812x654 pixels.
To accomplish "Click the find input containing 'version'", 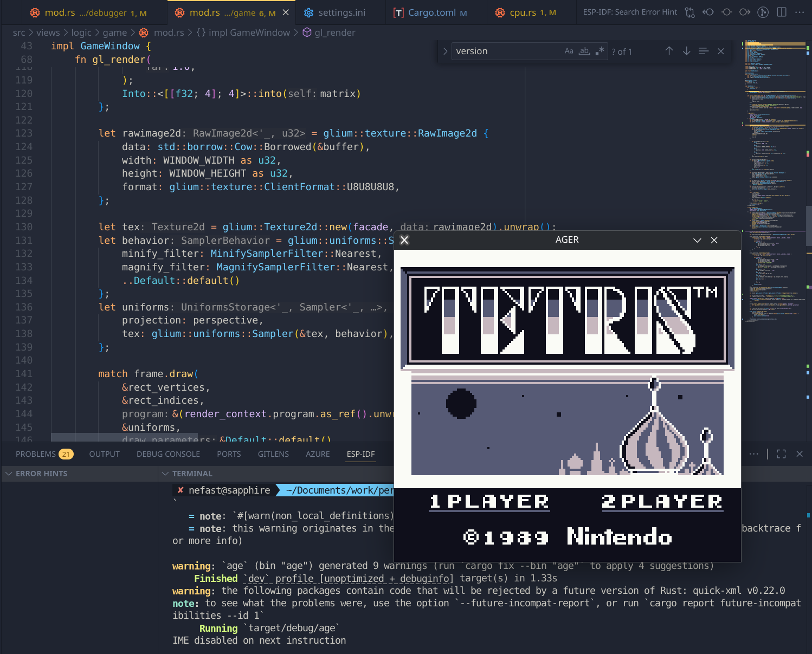I will (507, 51).
